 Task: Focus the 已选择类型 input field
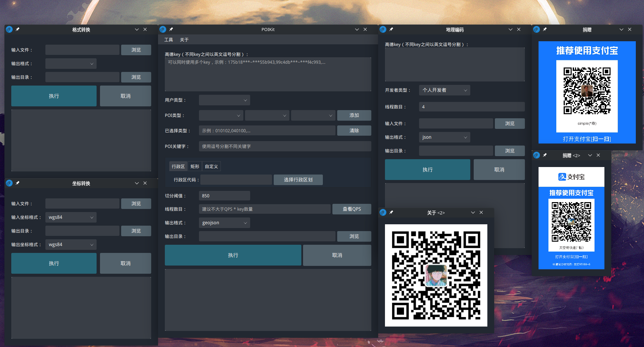[267, 131]
